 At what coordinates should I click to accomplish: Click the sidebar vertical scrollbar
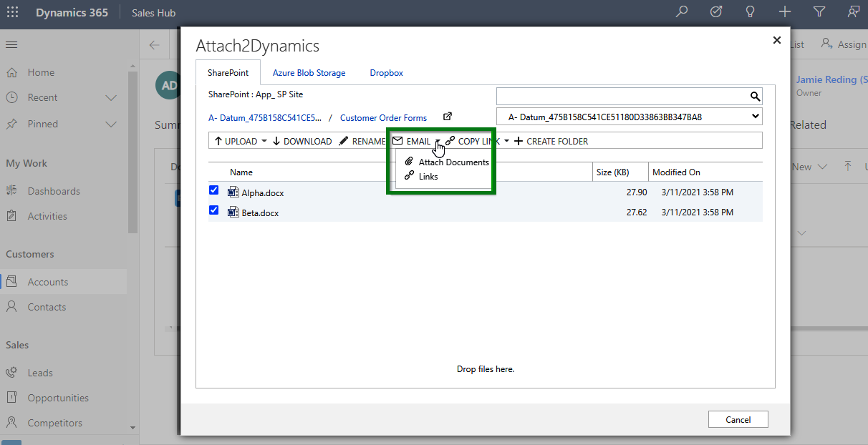[132, 152]
